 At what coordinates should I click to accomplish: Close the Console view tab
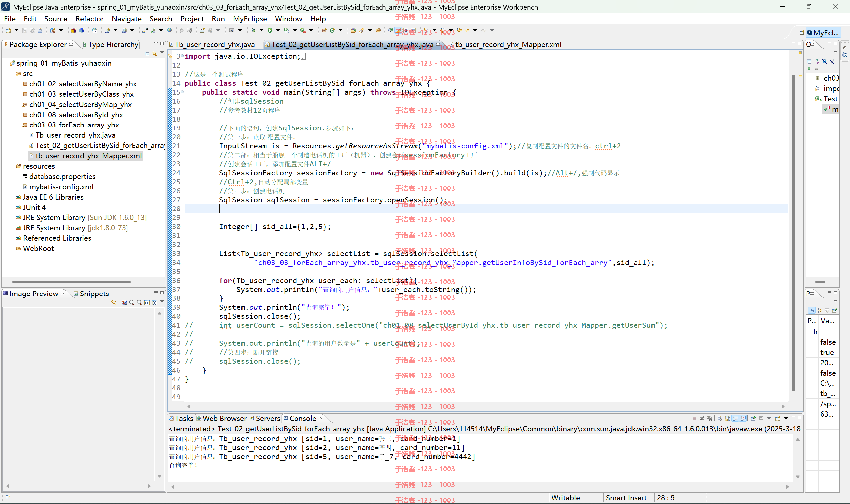click(320, 418)
